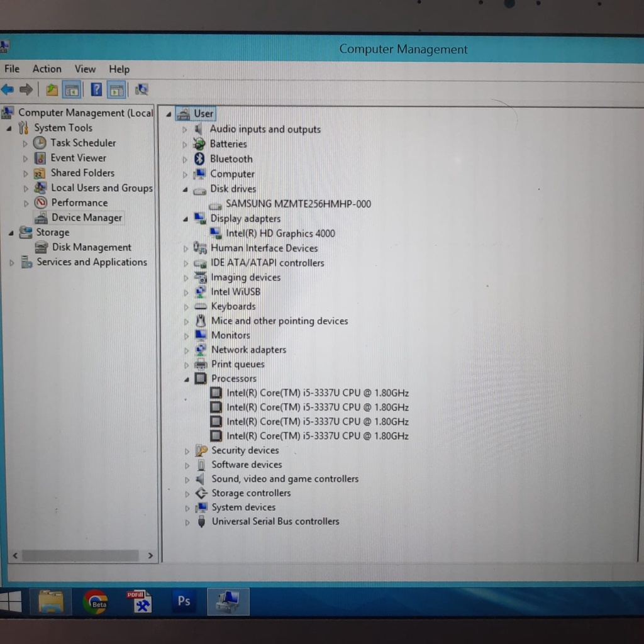The height and width of the screenshot is (644, 644).
Task: Expand the Task Scheduler arrow
Action: pos(25,144)
